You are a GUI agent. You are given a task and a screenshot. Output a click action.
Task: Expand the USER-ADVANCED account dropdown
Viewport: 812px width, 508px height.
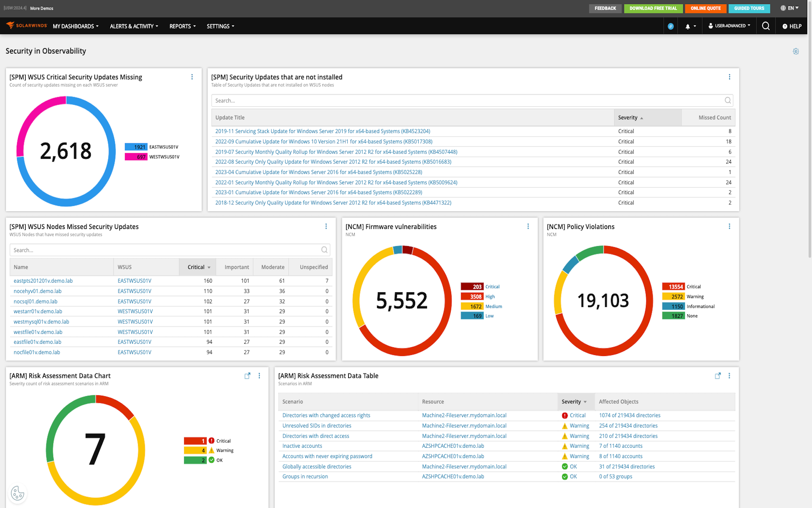[729, 26]
